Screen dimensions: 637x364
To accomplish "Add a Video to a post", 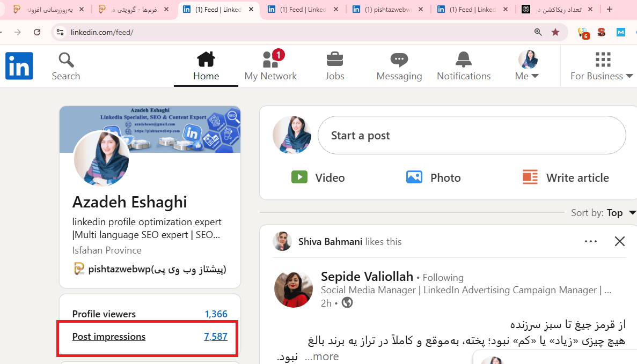I will (318, 177).
